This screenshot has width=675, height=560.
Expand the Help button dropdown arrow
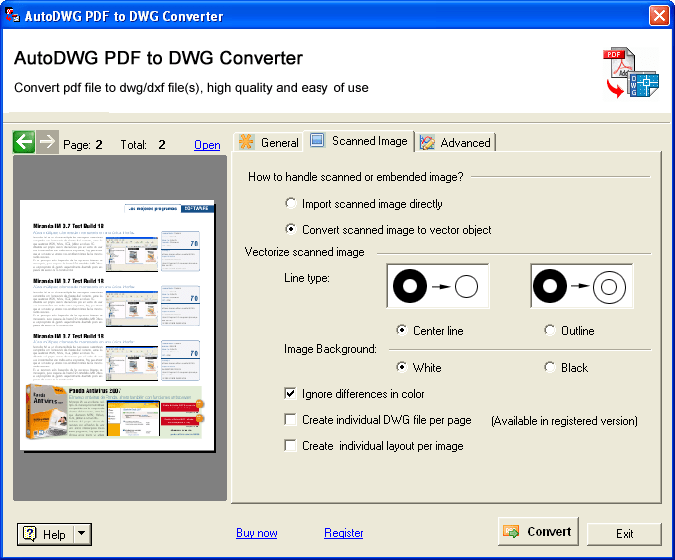pos(82,534)
